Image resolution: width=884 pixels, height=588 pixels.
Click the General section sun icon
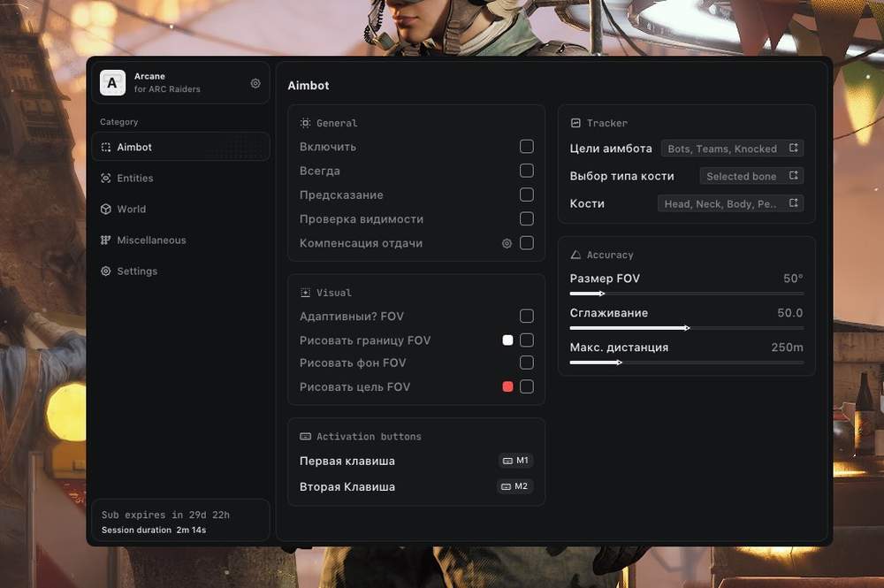[306, 123]
